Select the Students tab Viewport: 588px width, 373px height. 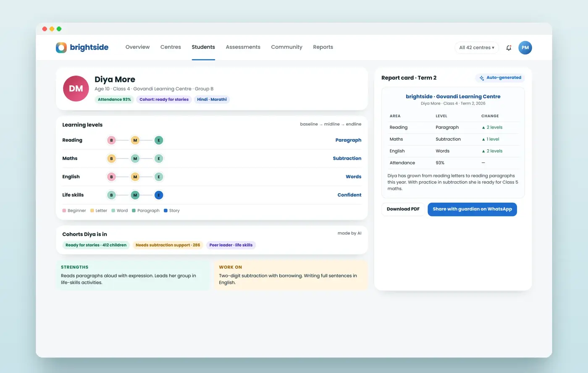point(203,47)
